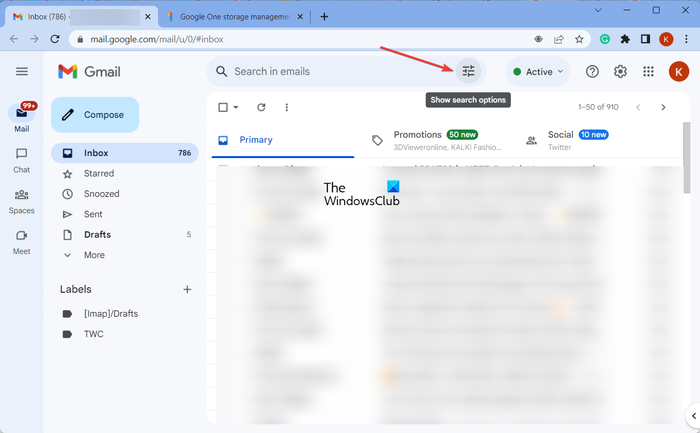
Task: Bookmark this page with star icon
Action: [579, 39]
